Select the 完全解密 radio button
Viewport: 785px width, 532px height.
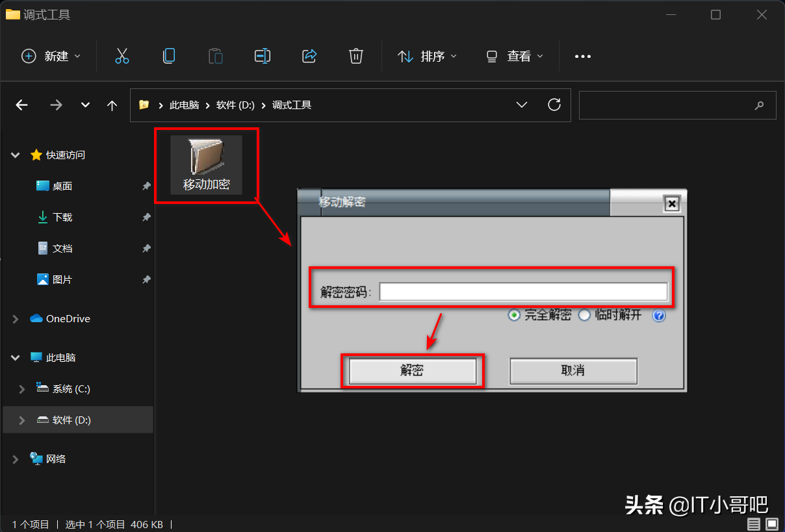(x=514, y=315)
